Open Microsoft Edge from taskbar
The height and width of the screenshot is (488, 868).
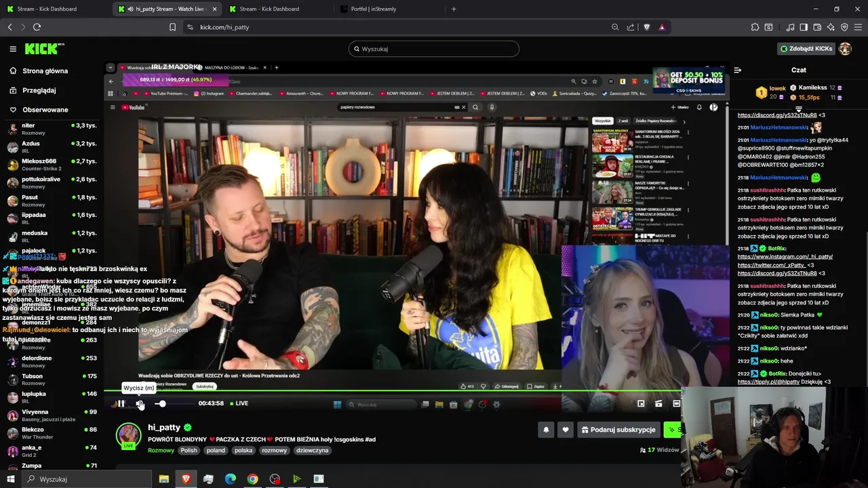click(x=230, y=479)
